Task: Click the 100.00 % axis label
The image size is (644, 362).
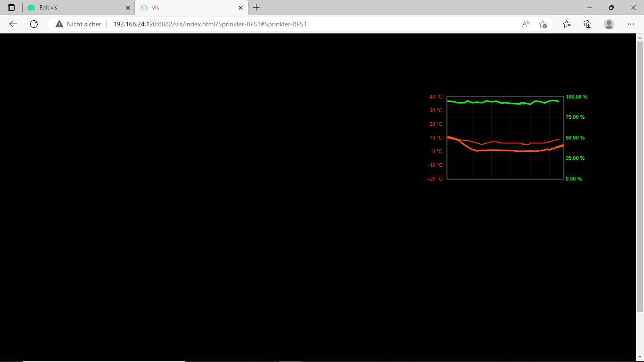Action: (x=577, y=97)
